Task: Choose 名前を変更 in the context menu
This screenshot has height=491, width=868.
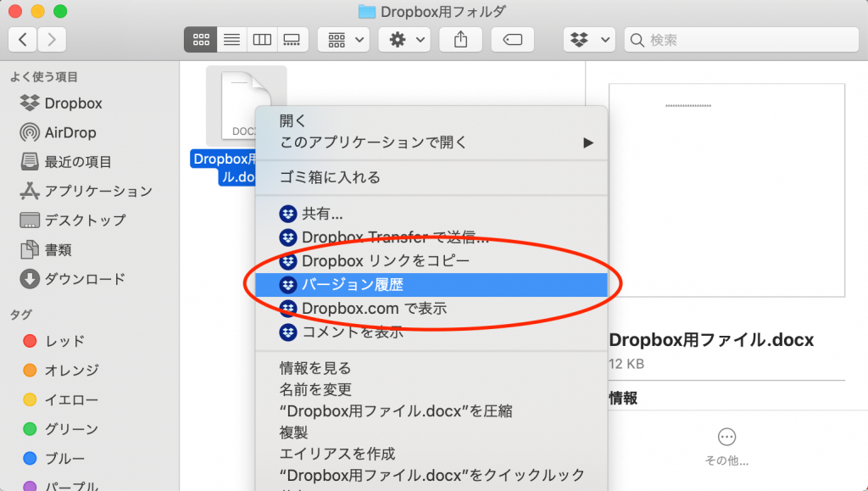Action: (431, 390)
